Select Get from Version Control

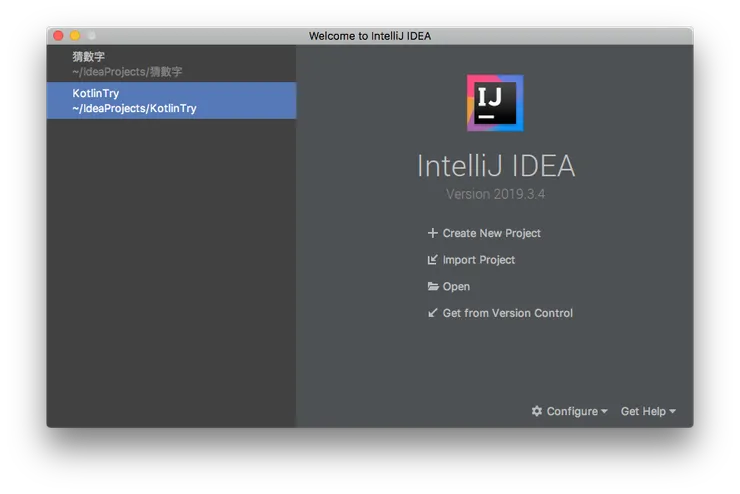[x=507, y=313]
